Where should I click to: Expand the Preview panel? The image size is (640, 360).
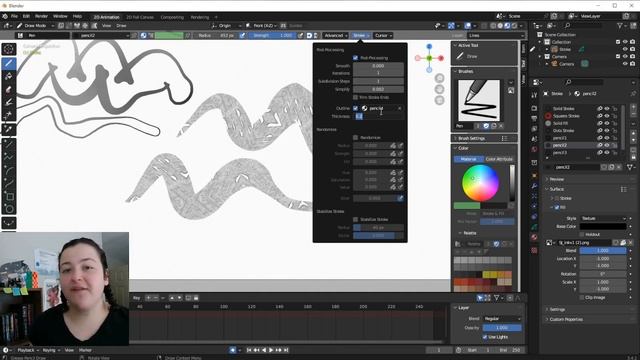coord(556,179)
